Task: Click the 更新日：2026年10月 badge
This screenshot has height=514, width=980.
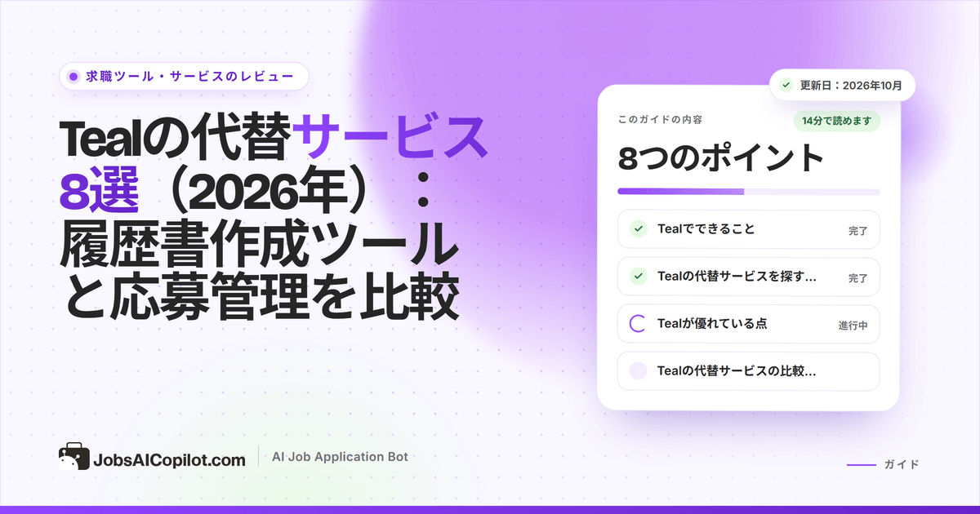Action: (842, 84)
